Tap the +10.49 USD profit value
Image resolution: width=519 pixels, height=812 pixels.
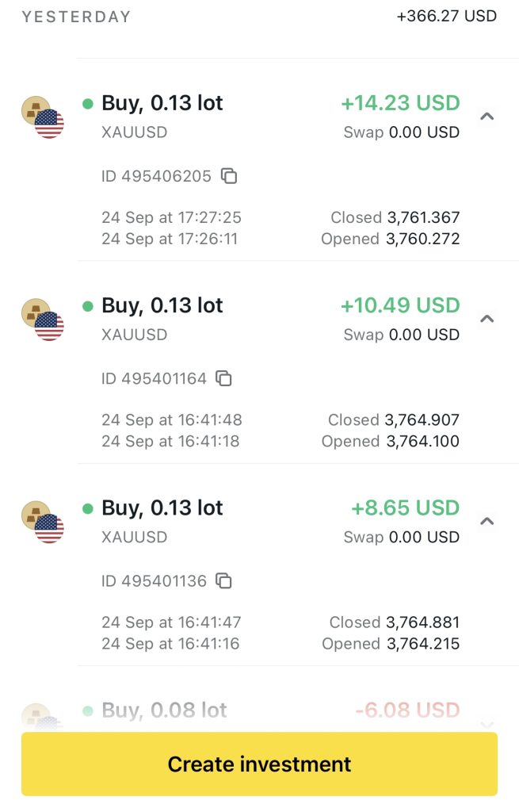400,305
